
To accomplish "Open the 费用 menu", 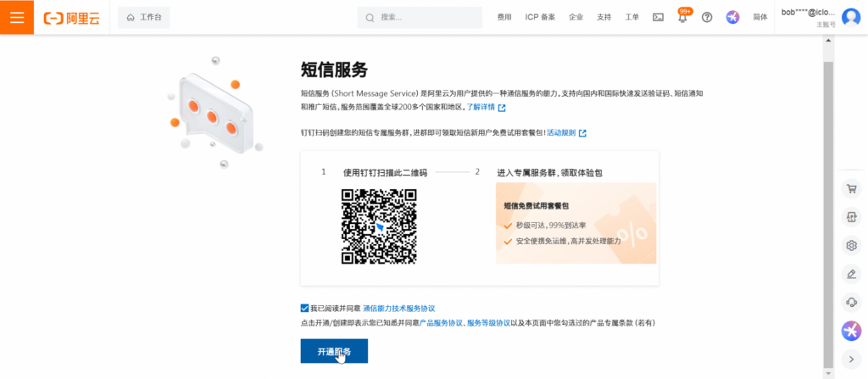I will tap(504, 17).
